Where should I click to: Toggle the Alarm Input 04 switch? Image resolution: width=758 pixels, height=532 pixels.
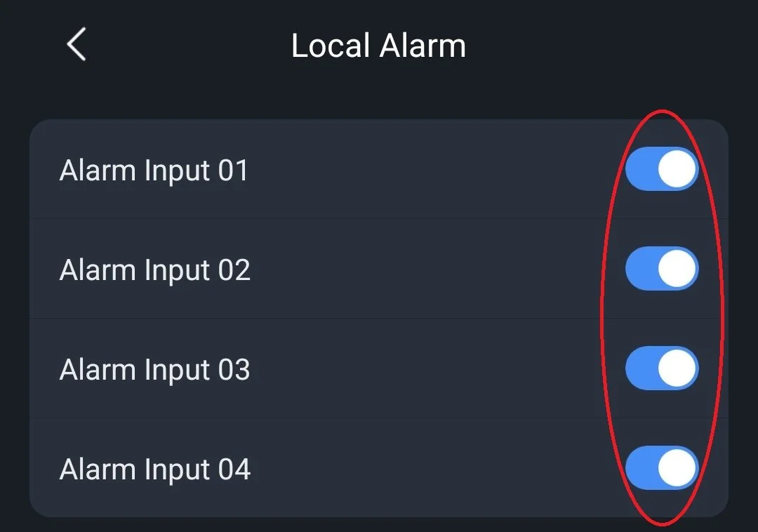(x=662, y=467)
